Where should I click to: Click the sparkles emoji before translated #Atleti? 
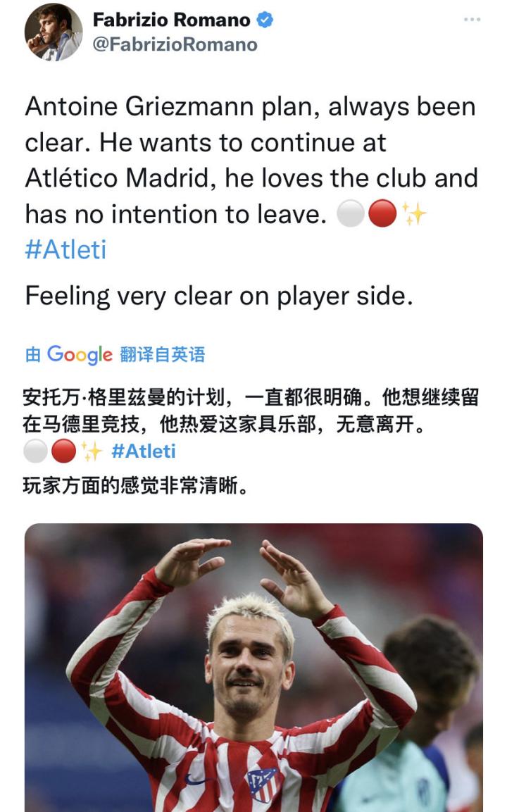(x=92, y=451)
